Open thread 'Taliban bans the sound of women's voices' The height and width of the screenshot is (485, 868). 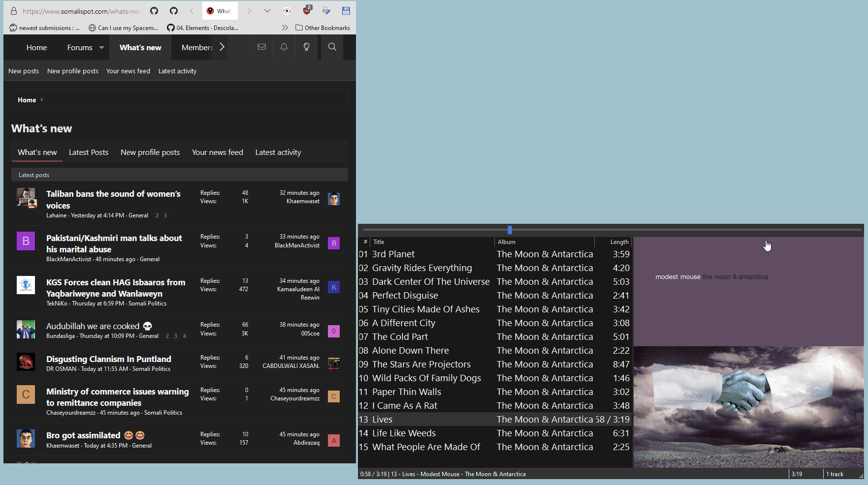[113, 200]
